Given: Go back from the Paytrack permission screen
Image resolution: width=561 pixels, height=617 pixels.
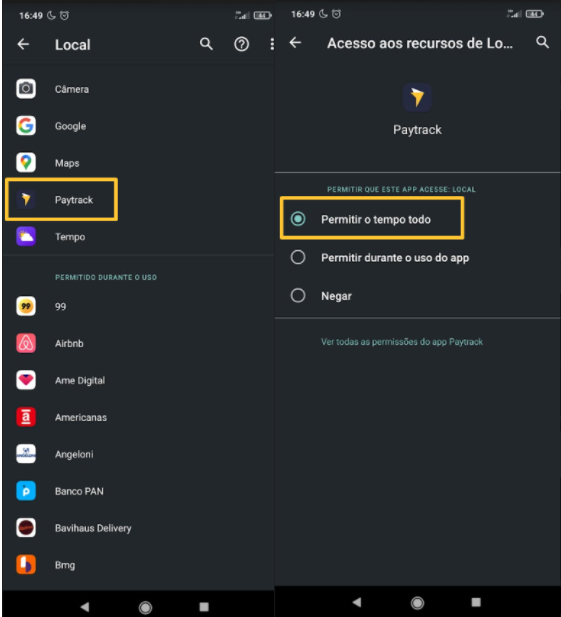Looking at the screenshot, I should (295, 42).
